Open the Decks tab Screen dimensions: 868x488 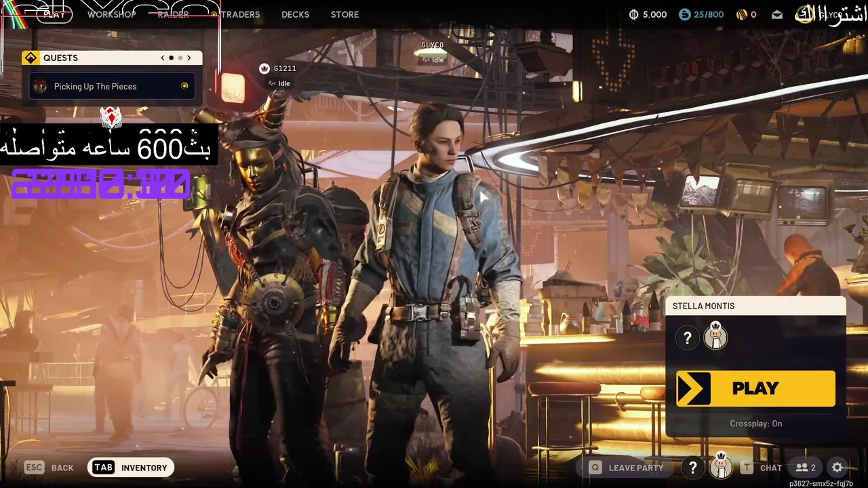point(295,14)
